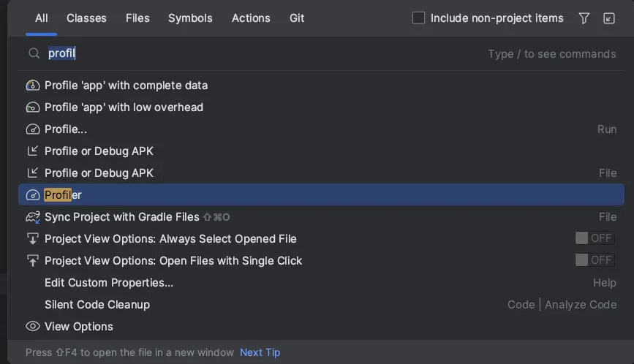
Task: Click Profile 'app' with low overhead icon
Action: tap(33, 107)
